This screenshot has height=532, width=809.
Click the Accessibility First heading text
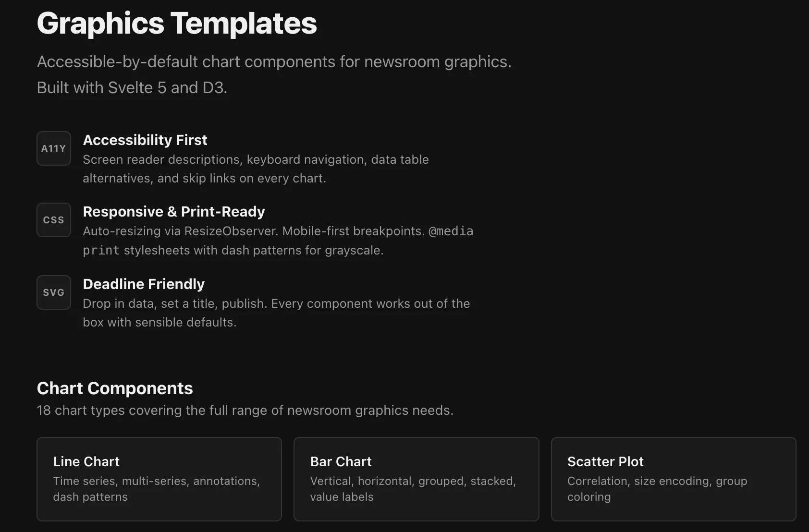[x=145, y=140]
